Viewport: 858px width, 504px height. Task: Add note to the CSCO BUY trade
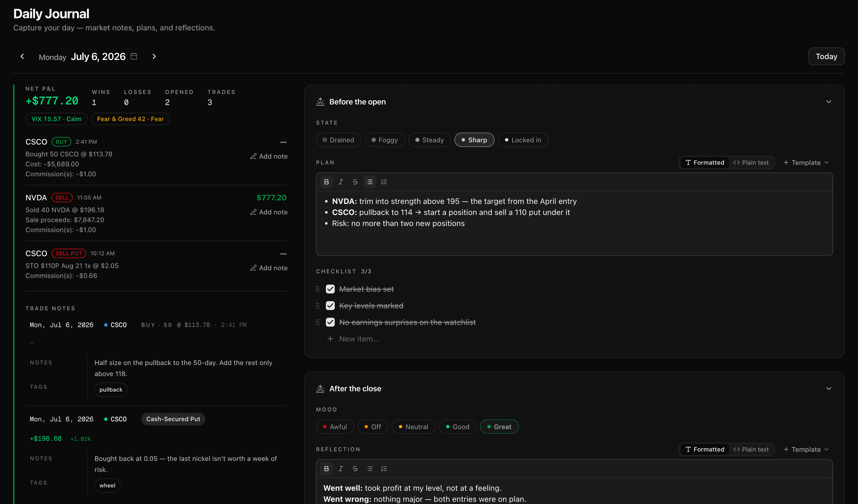point(269,156)
